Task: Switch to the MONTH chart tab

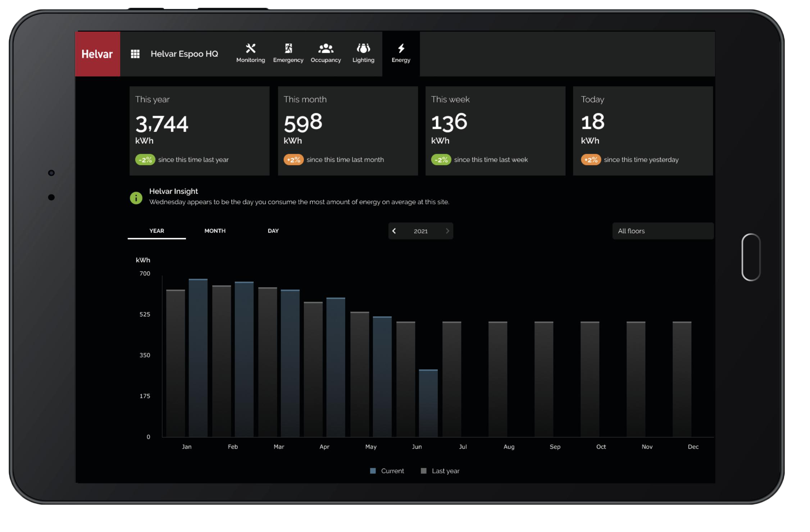Action: pos(215,231)
